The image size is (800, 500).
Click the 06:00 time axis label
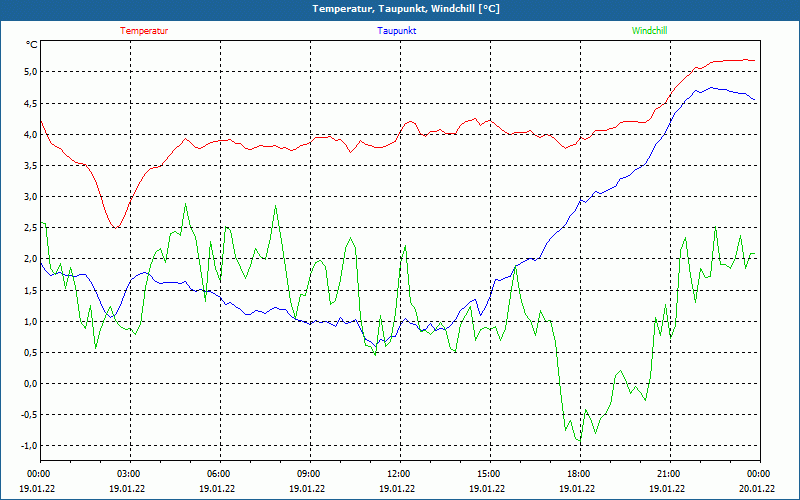[x=220, y=474]
